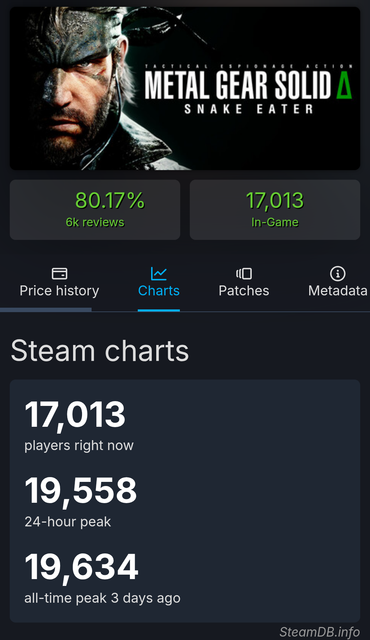Select the Metadata tab label
370x640 pixels.
pyautogui.click(x=337, y=291)
